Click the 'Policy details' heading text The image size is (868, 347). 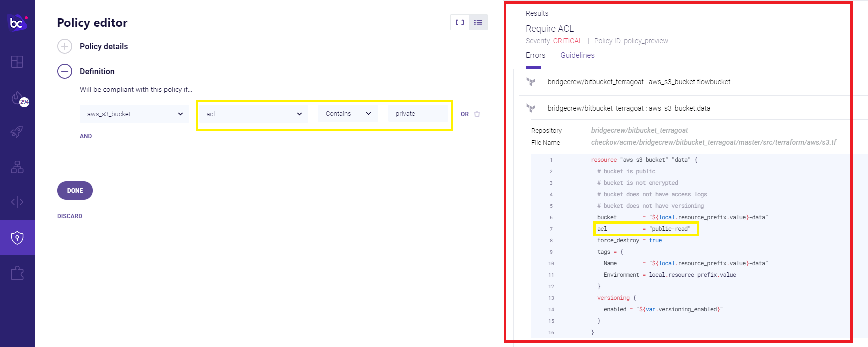click(x=104, y=46)
